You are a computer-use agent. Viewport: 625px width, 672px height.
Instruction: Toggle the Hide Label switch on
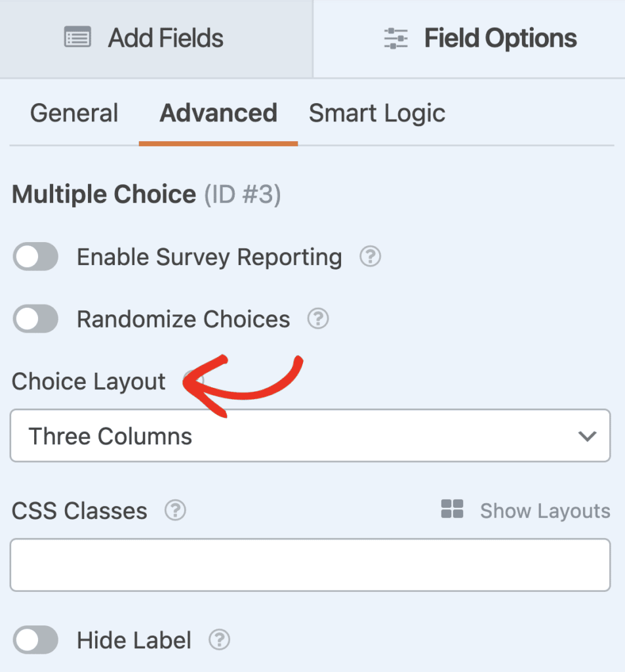coord(35,640)
